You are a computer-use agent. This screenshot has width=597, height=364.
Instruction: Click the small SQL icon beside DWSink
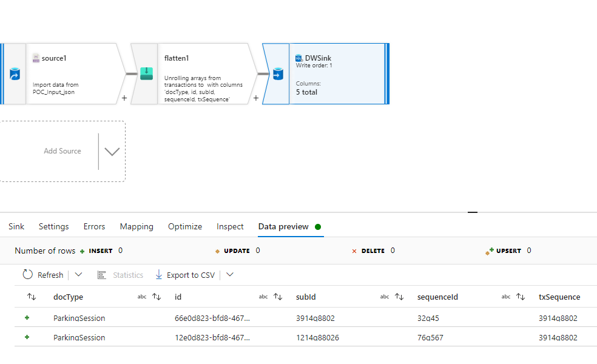coord(299,58)
